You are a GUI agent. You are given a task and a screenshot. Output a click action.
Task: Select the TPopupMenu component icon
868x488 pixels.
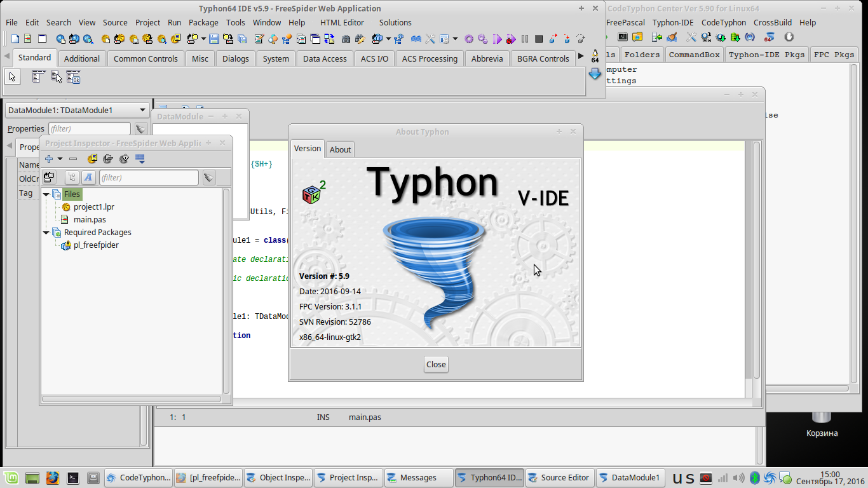[57, 77]
